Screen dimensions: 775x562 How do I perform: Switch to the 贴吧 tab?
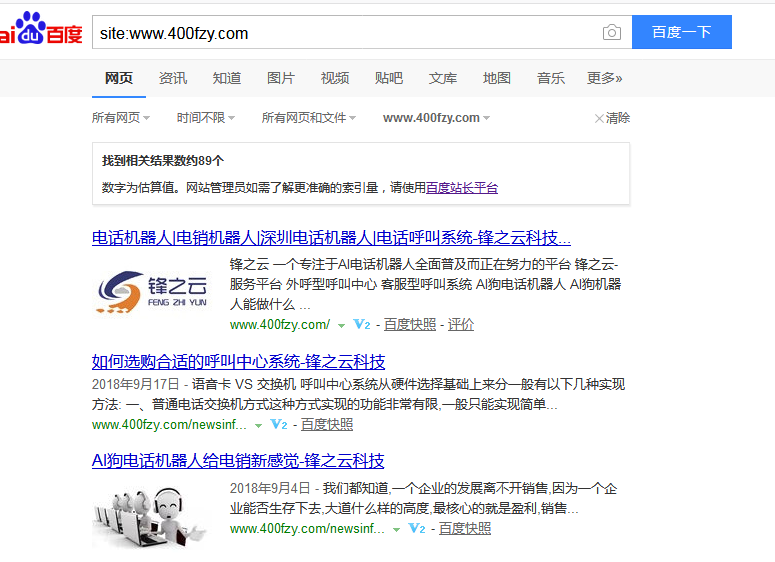point(389,78)
